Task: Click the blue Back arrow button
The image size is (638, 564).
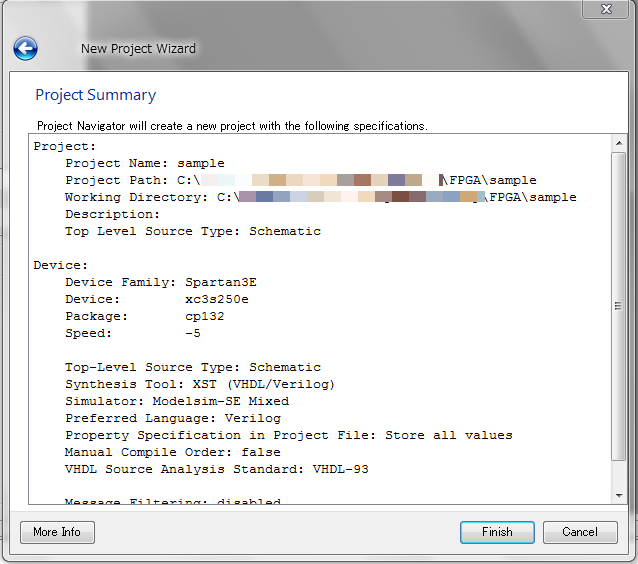Action: 25,48
